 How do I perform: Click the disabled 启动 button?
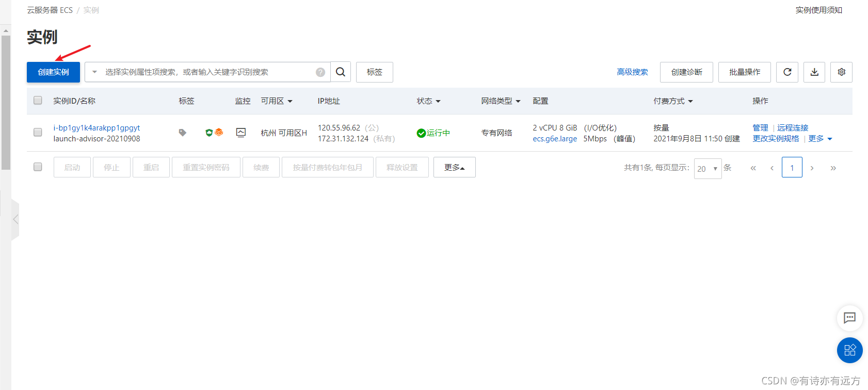[x=72, y=167]
